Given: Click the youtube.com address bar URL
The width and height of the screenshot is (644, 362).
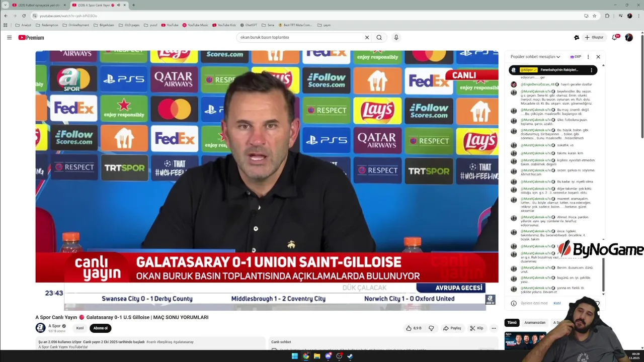Looking at the screenshot, I should point(68,16).
